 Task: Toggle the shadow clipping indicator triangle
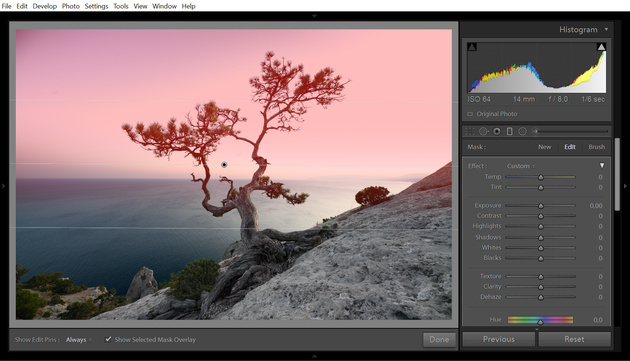click(472, 47)
